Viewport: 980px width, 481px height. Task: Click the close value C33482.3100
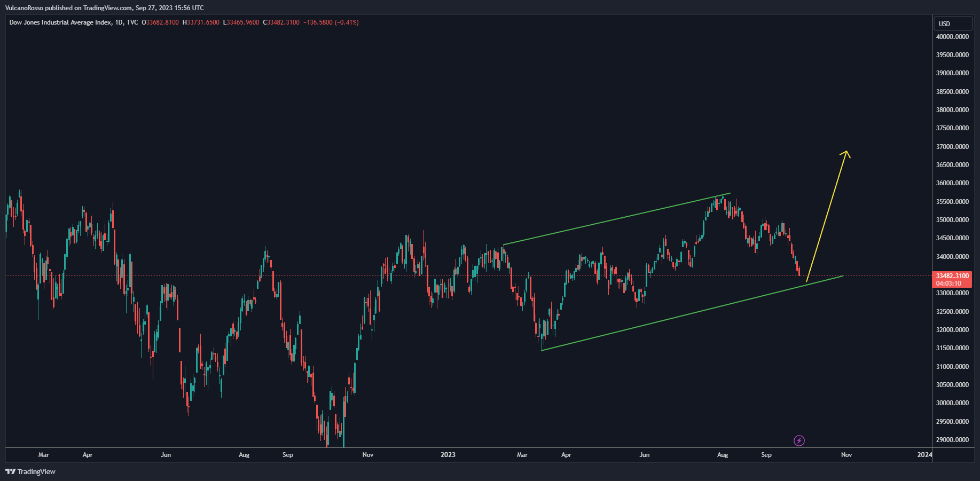(x=281, y=22)
